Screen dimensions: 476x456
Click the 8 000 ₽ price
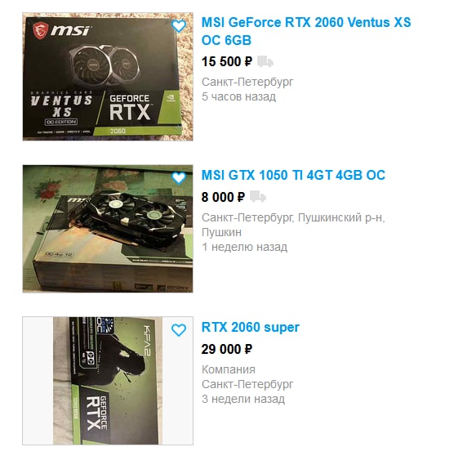pyautogui.click(x=223, y=197)
